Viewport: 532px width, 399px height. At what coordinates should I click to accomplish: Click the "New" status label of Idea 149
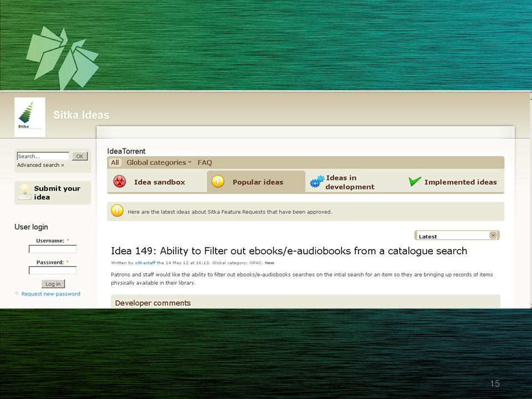point(269,263)
